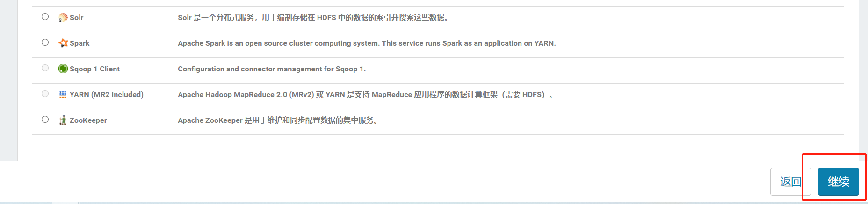This screenshot has width=868, height=204.
Task: Select the ZooKeeper radio button
Action: pyautogui.click(x=45, y=120)
